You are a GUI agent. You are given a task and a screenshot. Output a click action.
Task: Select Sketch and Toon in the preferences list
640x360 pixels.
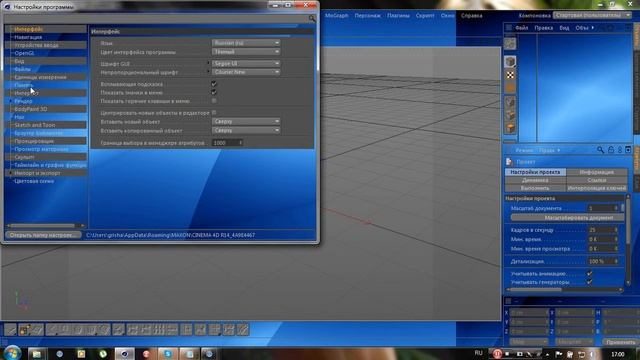point(34,125)
